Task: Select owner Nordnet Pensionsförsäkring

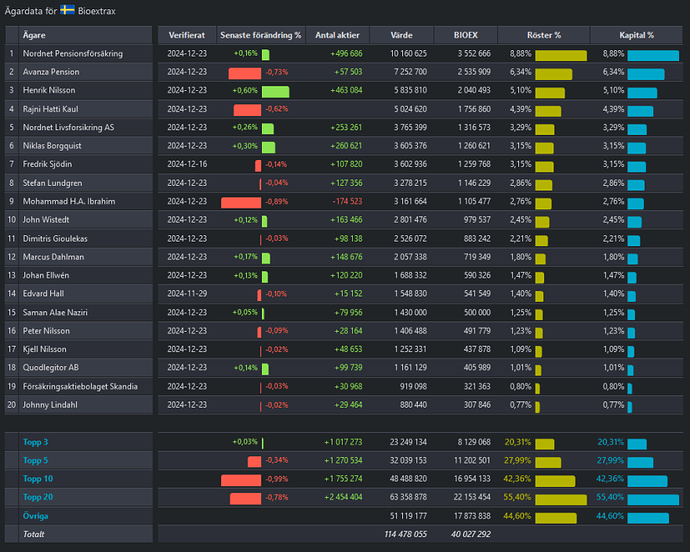Action: [73, 53]
